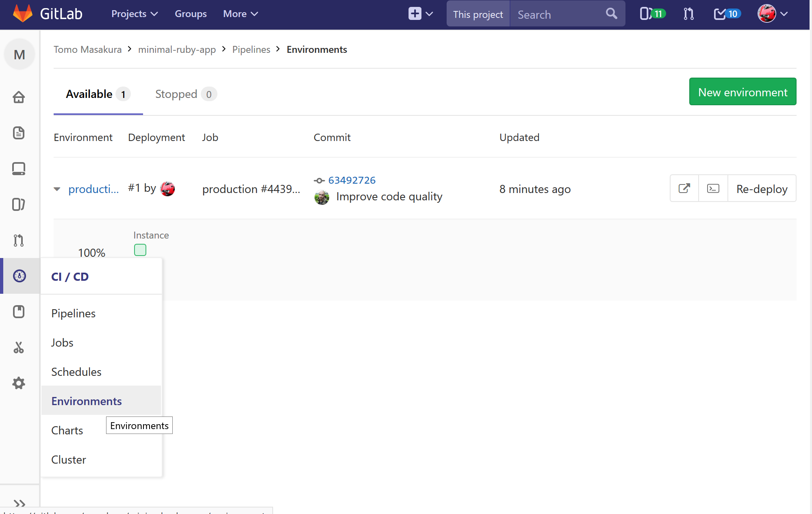The width and height of the screenshot is (812, 514).
Task: Open the terminal button for production
Action: (713, 189)
